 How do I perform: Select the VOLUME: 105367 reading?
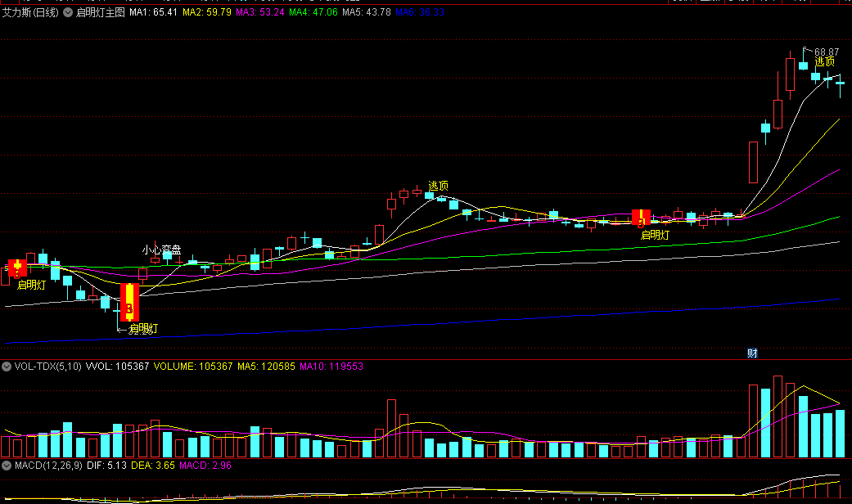(x=193, y=367)
